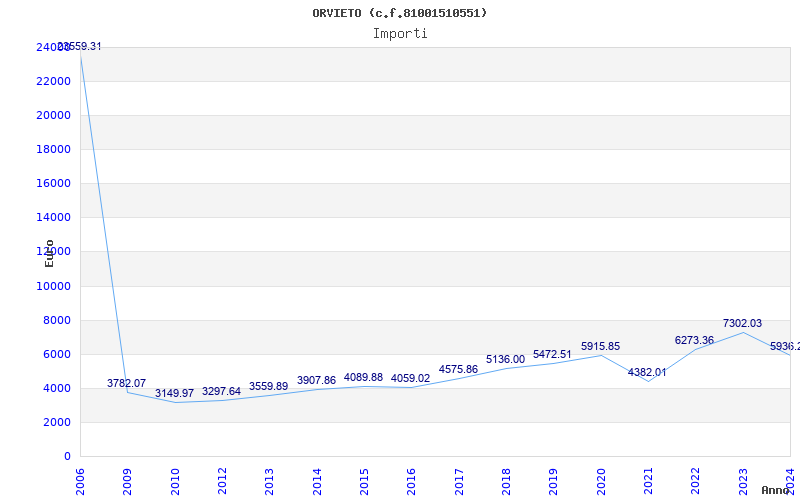Select the 3907.86 data label
This screenshot has height=500, width=800.
316,381
